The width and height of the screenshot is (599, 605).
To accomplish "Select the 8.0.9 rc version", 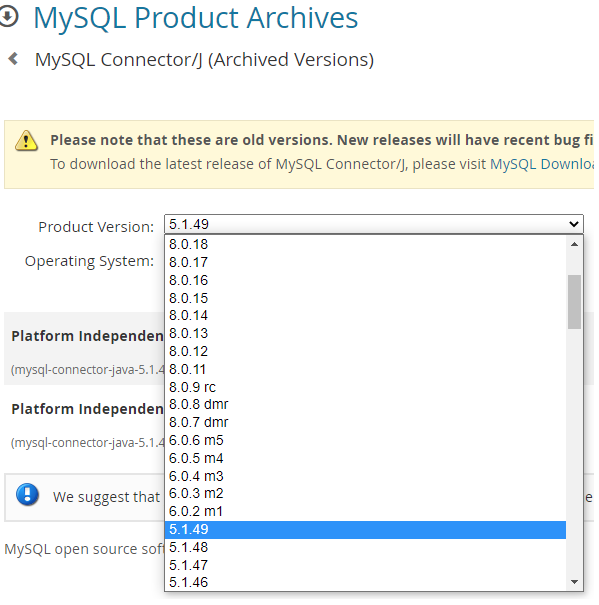I will pyautogui.click(x=365, y=387).
